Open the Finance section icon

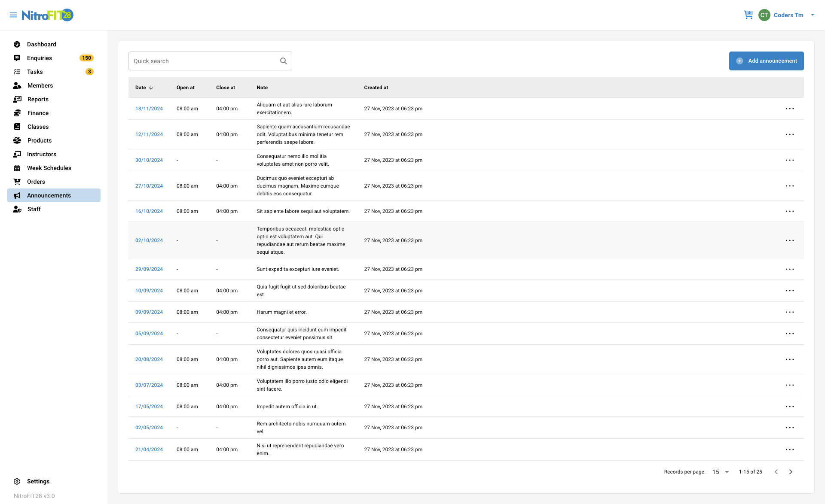coord(17,113)
